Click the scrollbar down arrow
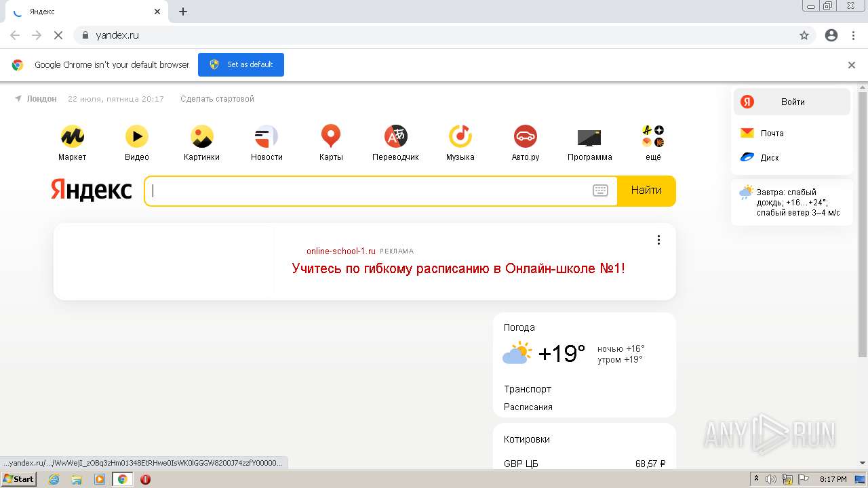 pos(863,464)
